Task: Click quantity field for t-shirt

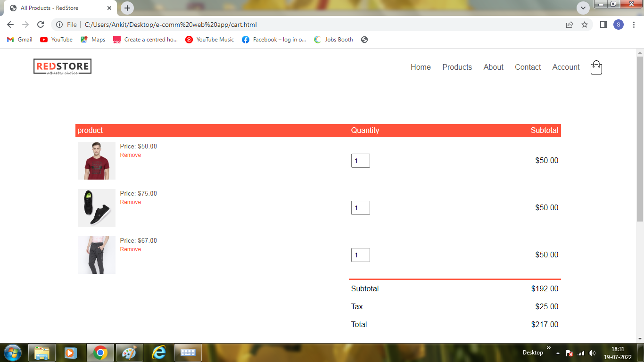Action: click(x=361, y=161)
